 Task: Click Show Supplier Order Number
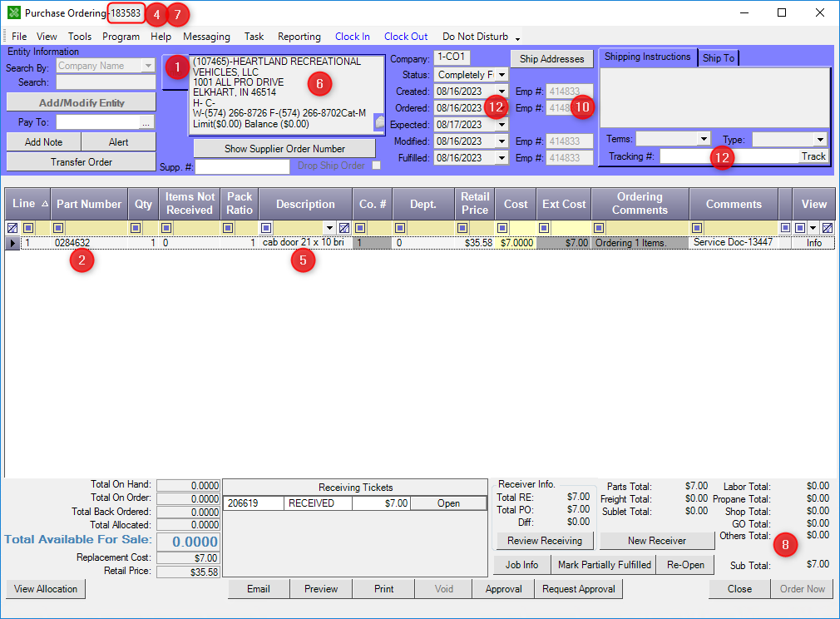(284, 148)
